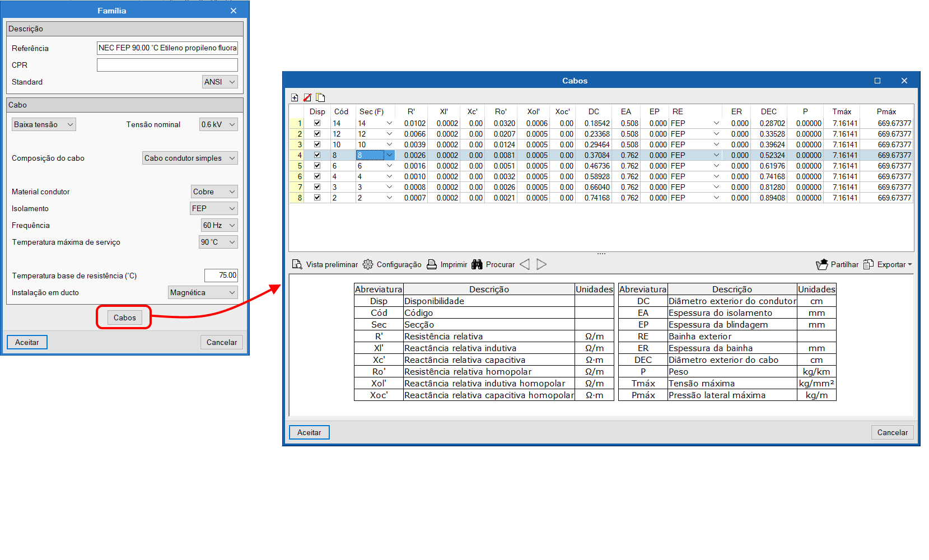Click the Disp column header
The height and width of the screenshot is (560, 929).
coord(318,111)
